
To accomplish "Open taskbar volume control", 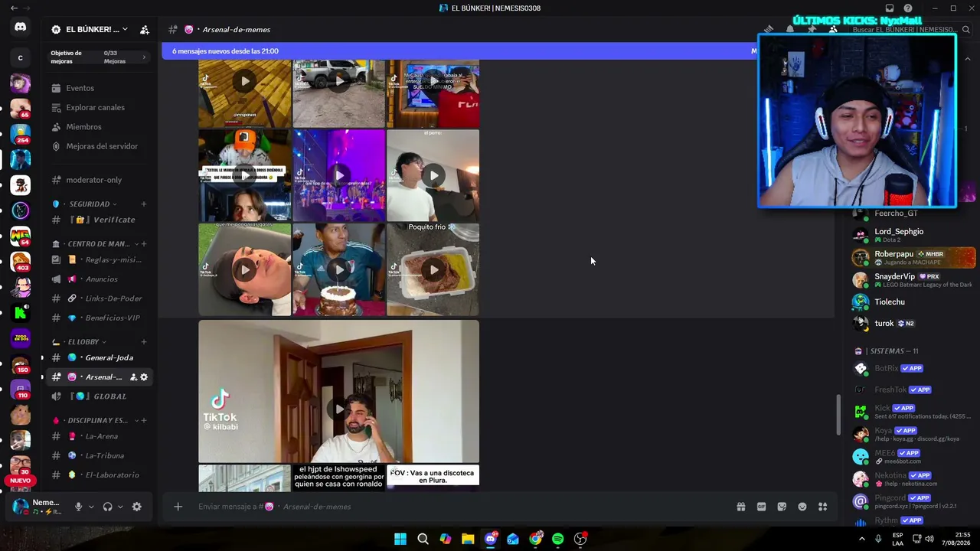I will (929, 539).
